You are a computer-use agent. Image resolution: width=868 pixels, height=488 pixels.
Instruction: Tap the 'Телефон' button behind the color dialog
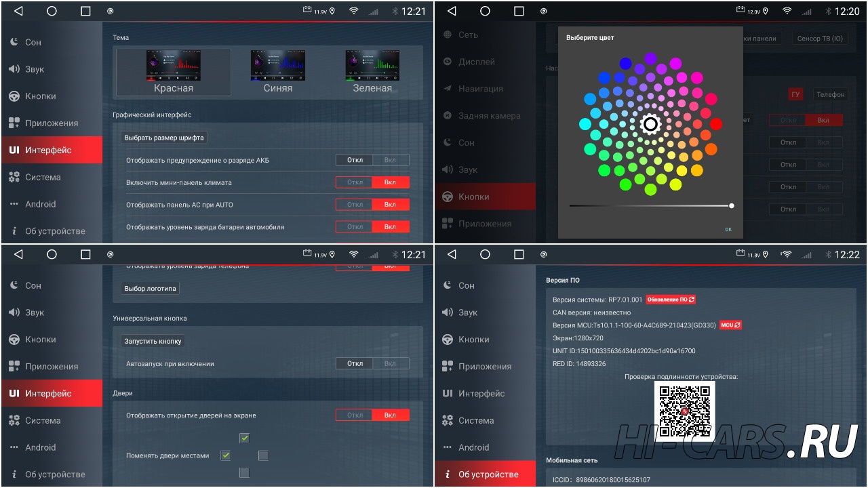(x=830, y=95)
